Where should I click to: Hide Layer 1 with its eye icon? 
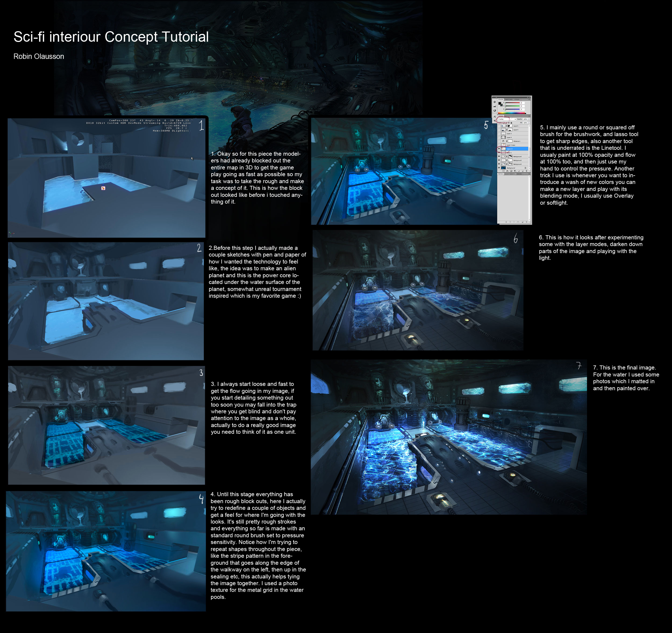coord(499,153)
